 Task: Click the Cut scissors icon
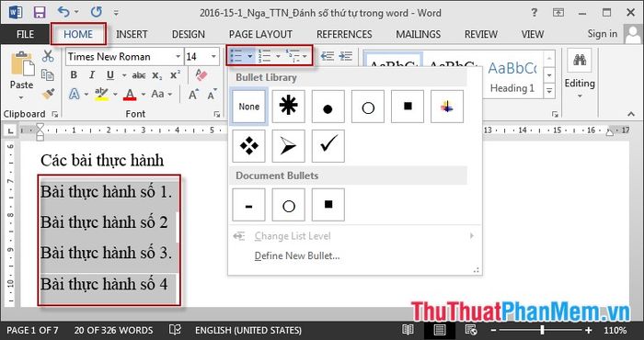[48, 56]
